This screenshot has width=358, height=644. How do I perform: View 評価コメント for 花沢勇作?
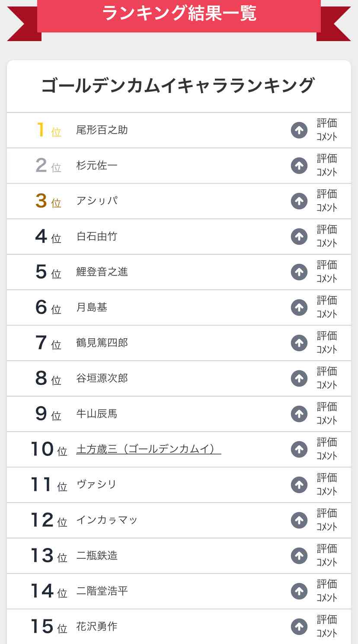[x=326, y=626]
